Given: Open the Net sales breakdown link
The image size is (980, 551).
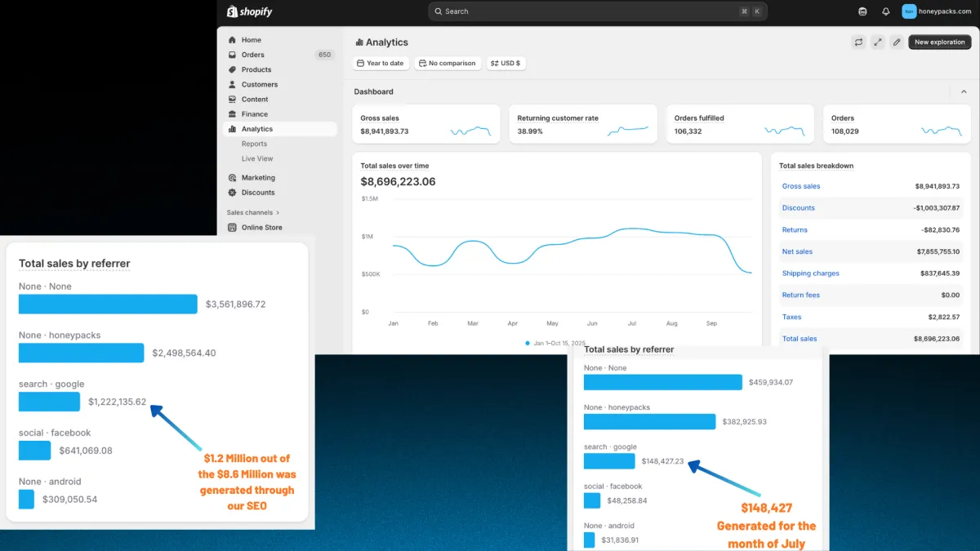Looking at the screenshot, I should click(x=797, y=251).
